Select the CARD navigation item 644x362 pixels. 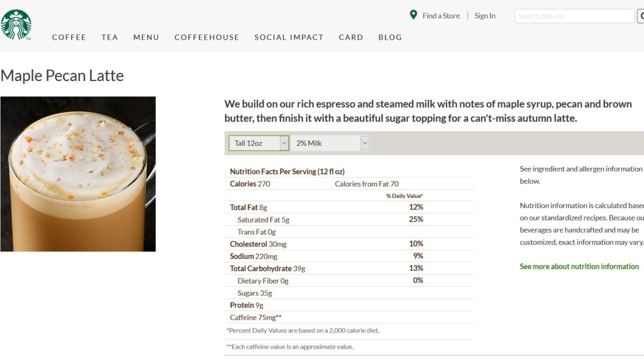click(351, 38)
